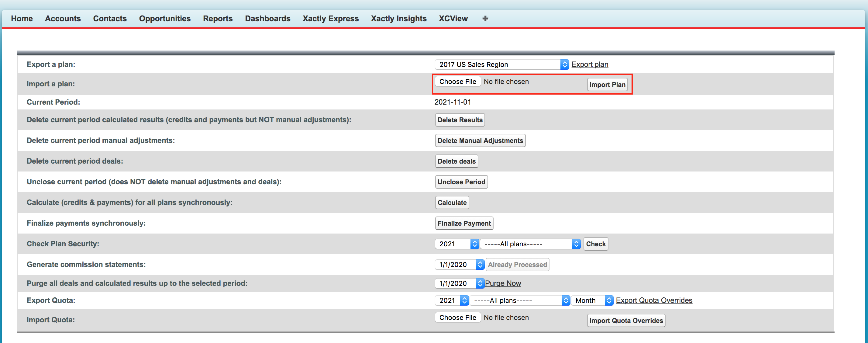The image size is (868, 343).
Task: Open Check Plan Security All plans dropdown
Action: point(530,244)
